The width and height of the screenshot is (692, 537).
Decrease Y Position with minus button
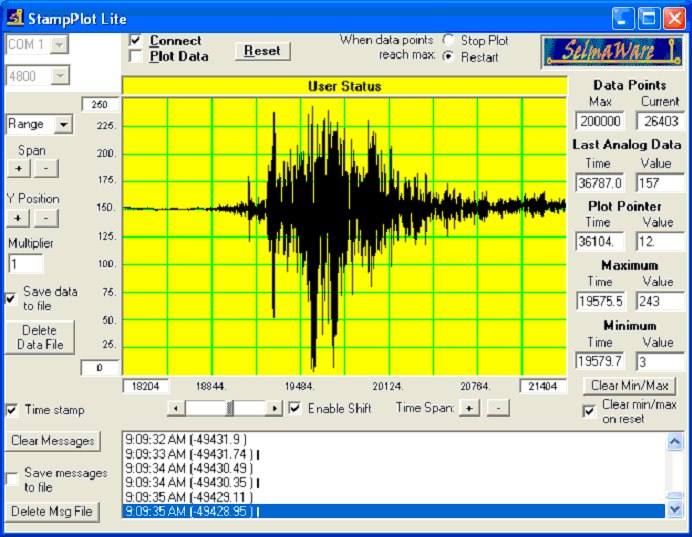pyautogui.click(x=46, y=218)
